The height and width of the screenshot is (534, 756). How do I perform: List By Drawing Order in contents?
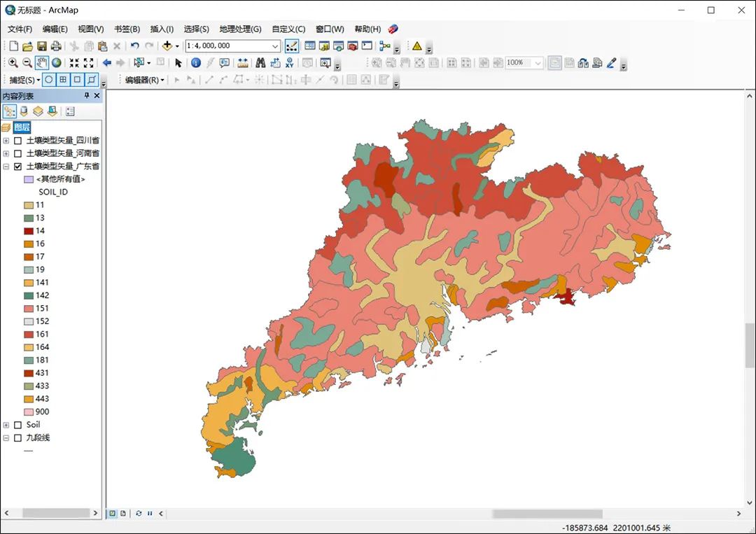10,112
